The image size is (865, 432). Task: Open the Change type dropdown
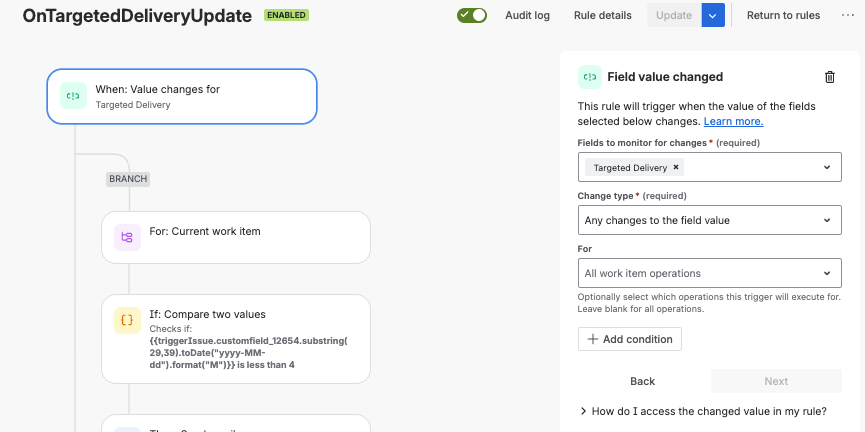pos(709,220)
